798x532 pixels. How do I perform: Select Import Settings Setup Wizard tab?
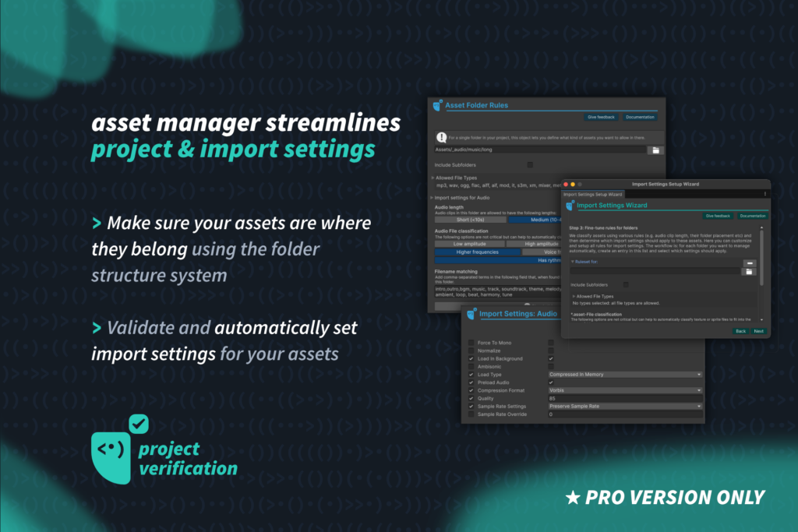point(592,194)
